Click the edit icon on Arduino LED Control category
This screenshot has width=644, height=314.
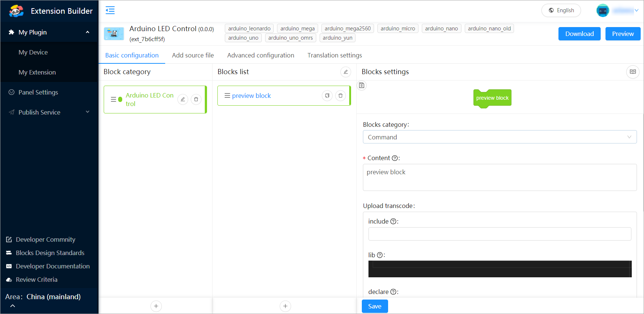coord(183,99)
